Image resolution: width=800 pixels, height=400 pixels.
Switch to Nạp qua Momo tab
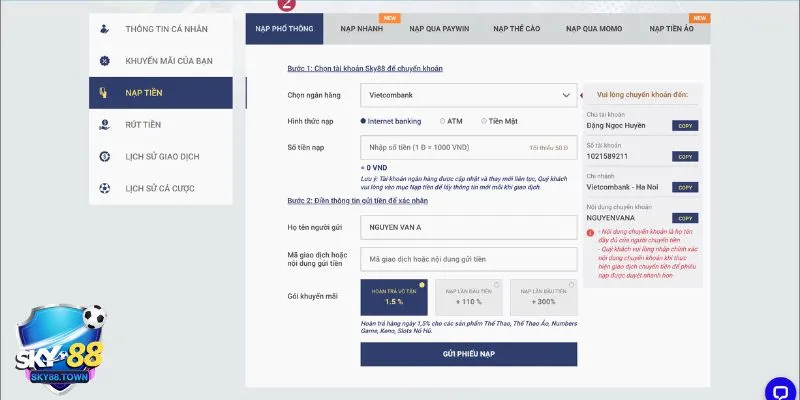[x=594, y=29]
